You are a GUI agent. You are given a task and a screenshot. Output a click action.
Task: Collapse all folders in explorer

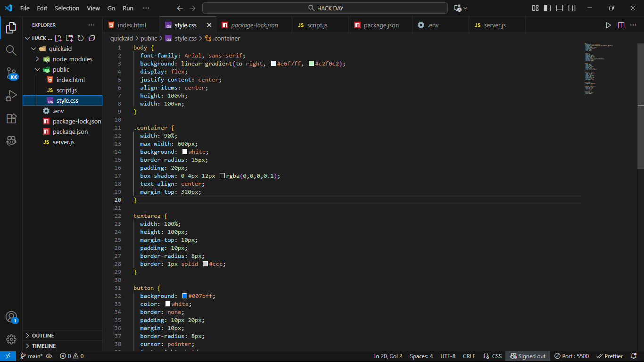(92, 38)
